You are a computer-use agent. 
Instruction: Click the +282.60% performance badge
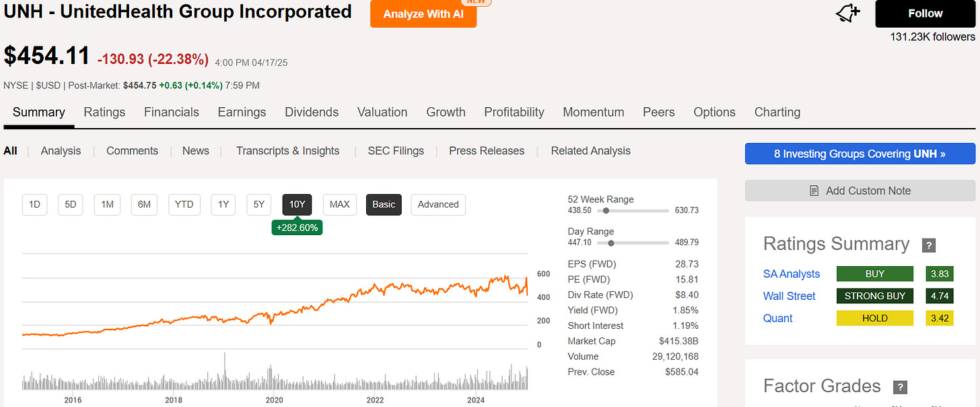tap(297, 228)
